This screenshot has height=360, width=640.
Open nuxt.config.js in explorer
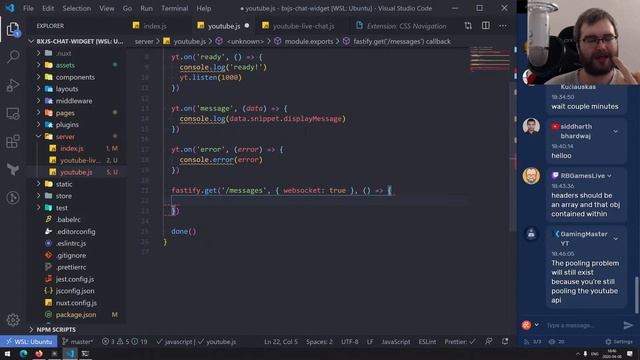76,303
